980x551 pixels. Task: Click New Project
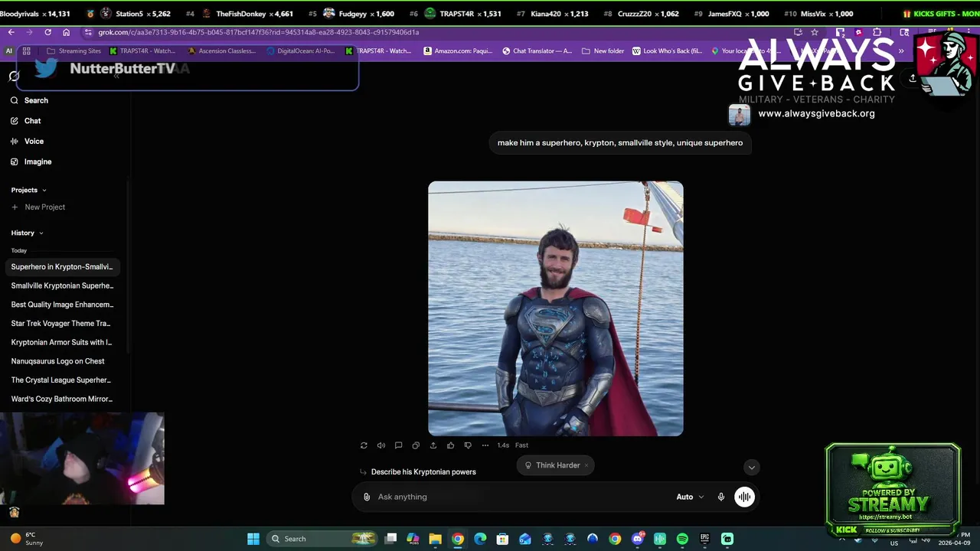pos(38,207)
